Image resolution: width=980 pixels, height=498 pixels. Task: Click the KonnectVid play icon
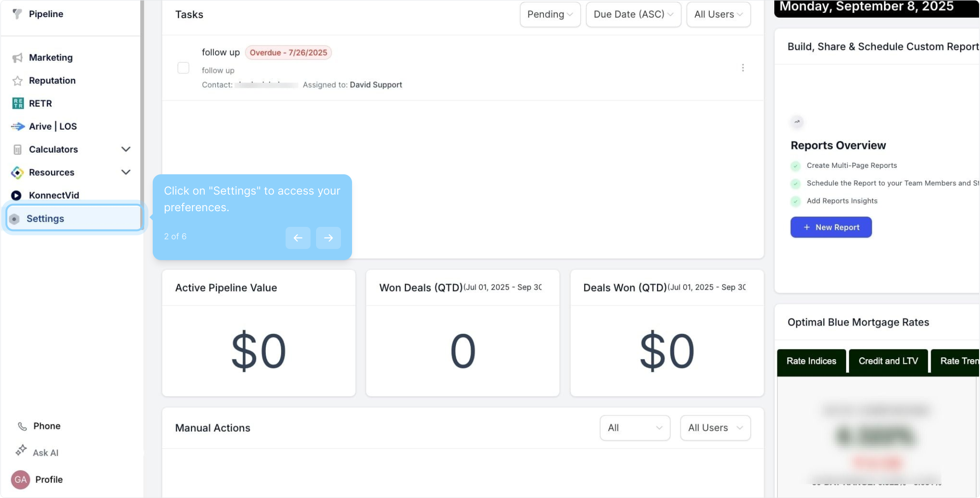[17, 196]
